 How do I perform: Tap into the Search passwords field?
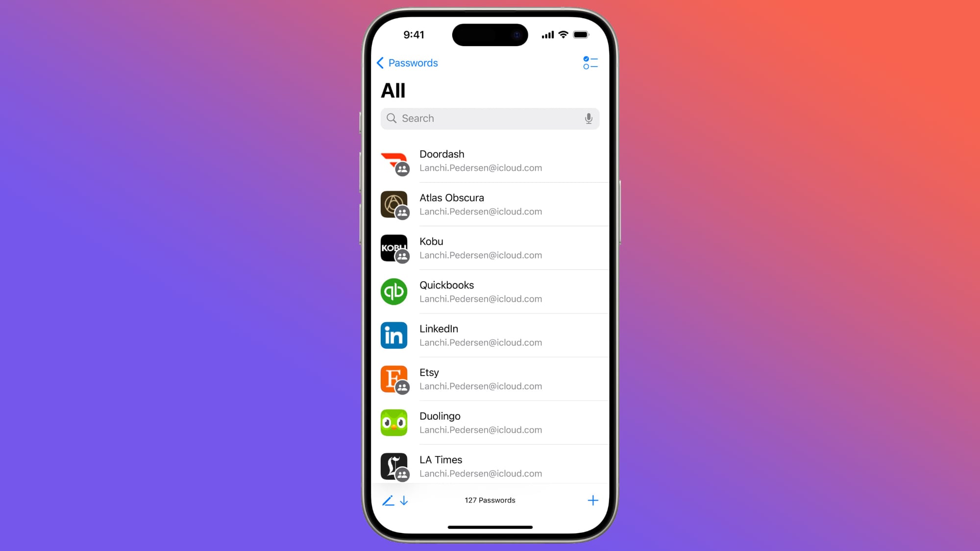pos(490,119)
